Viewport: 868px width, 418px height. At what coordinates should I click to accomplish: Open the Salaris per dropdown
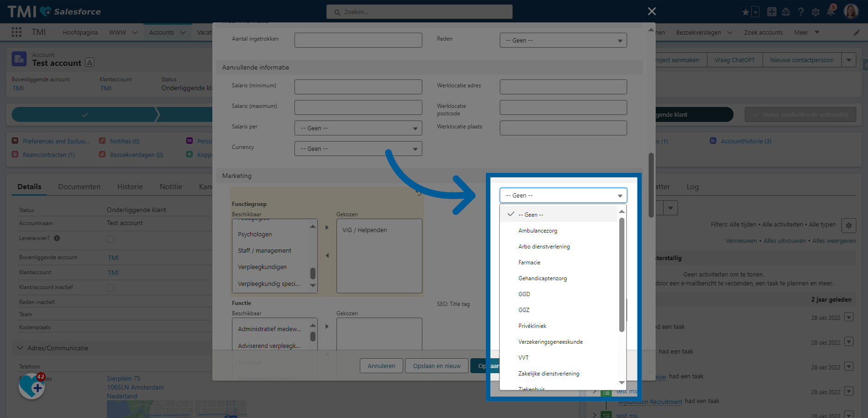point(358,128)
